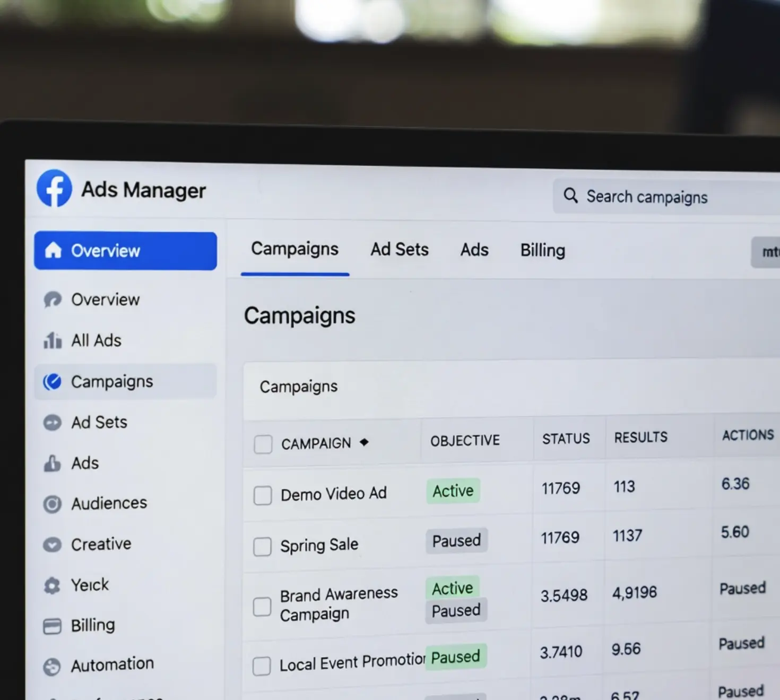Click the gray button right of Billing tab
This screenshot has width=780, height=700.
766,252
